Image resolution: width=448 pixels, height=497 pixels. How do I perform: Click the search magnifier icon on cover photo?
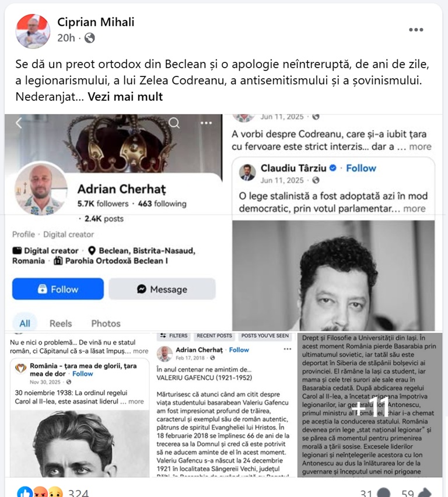click(x=174, y=123)
